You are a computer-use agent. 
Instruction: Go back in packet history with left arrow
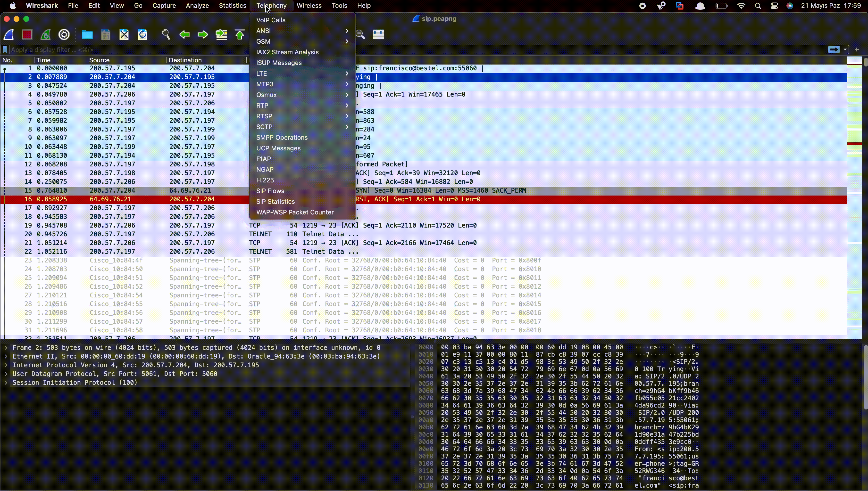pyautogui.click(x=184, y=34)
